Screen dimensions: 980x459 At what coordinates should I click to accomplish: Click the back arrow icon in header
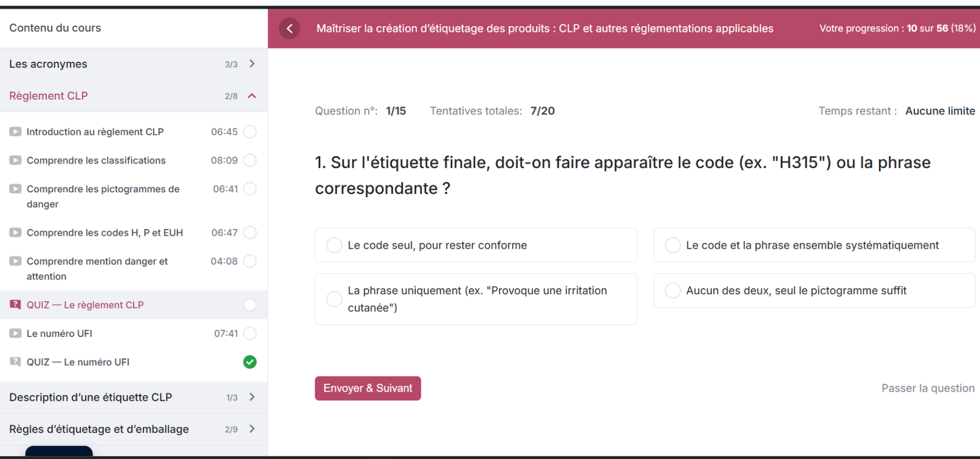290,28
